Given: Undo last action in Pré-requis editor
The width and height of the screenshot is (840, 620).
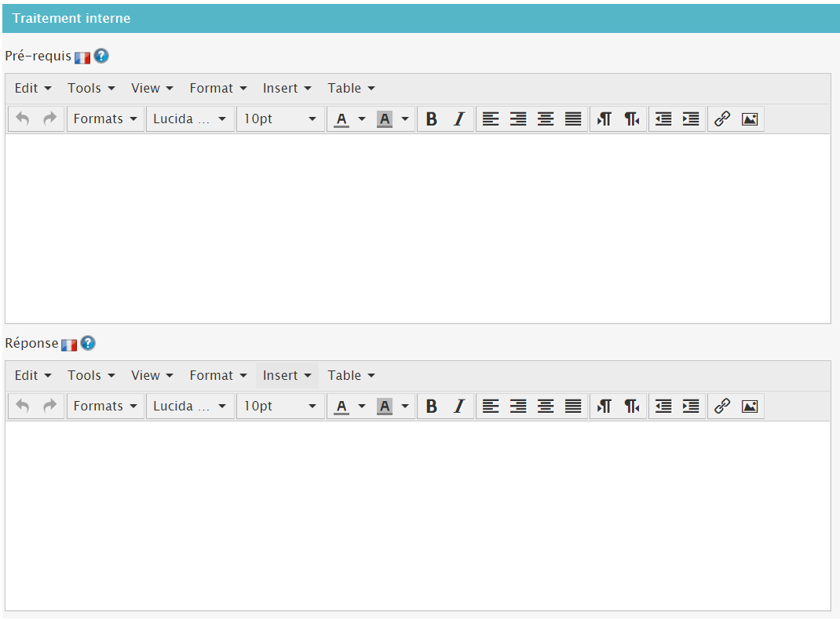Looking at the screenshot, I should point(23,119).
